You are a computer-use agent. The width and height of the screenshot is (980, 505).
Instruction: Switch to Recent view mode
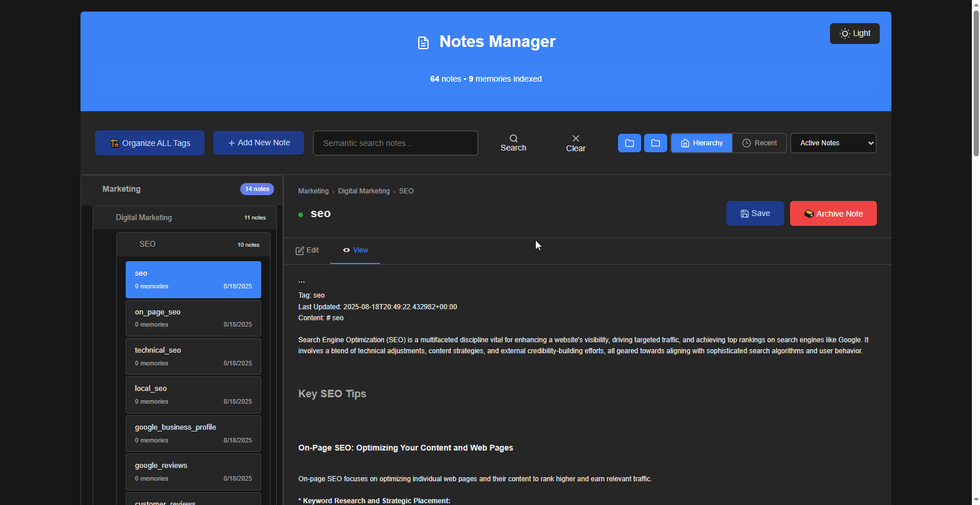coord(759,143)
